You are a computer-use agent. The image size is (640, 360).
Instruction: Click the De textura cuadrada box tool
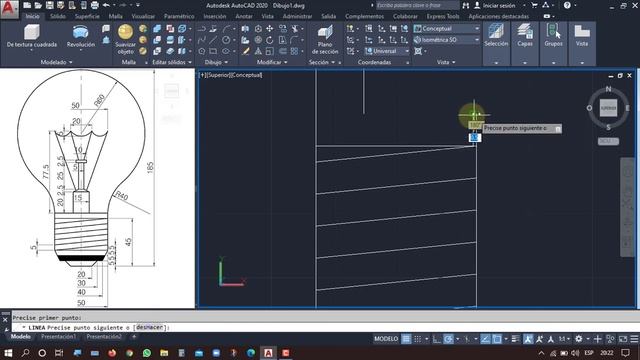pos(31,36)
